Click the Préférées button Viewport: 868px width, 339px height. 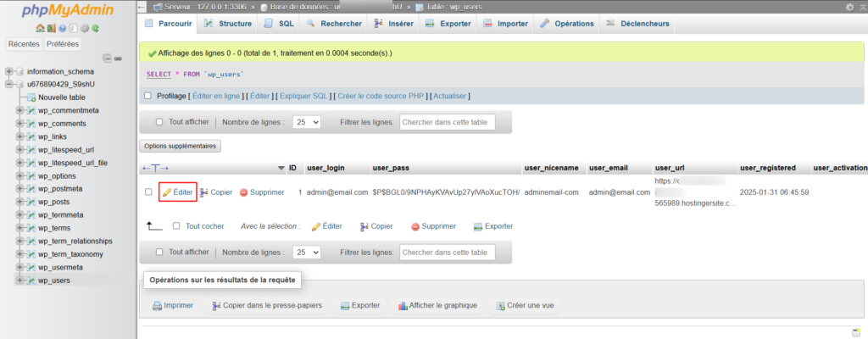point(63,44)
